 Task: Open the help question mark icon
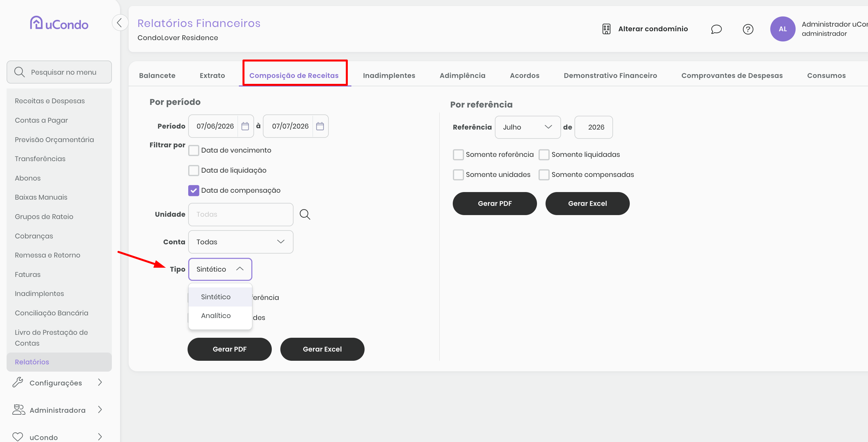[x=748, y=29]
